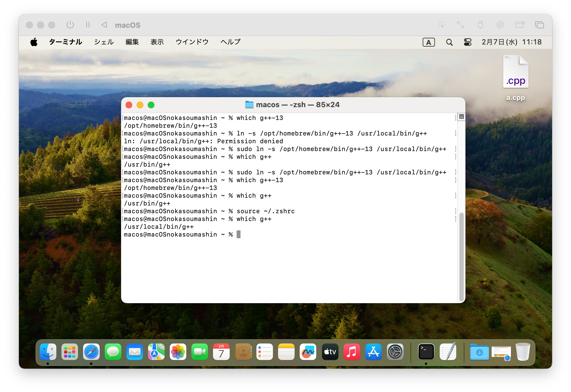Image resolution: width=571 pixels, height=392 pixels.
Task: Click the VM restart triangle icon
Action: (104, 25)
